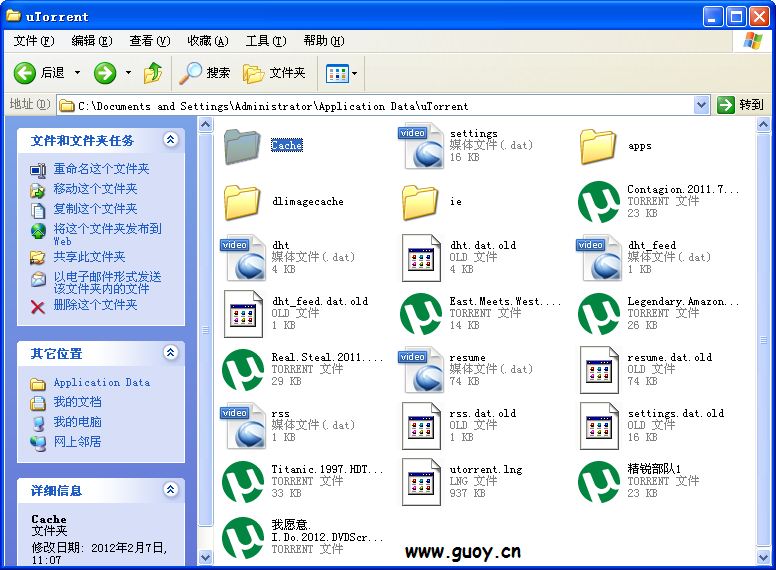
Task: Go up one folder level
Action: pyautogui.click(x=153, y=73)
